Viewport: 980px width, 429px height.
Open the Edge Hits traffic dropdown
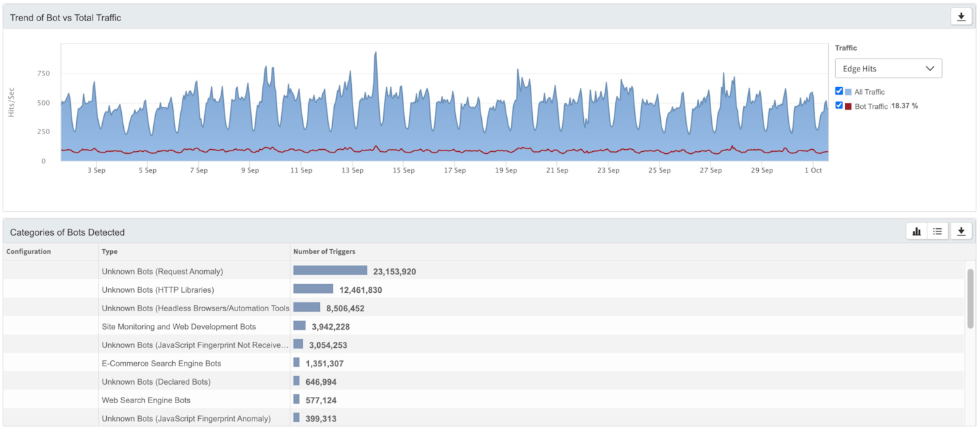888,68
